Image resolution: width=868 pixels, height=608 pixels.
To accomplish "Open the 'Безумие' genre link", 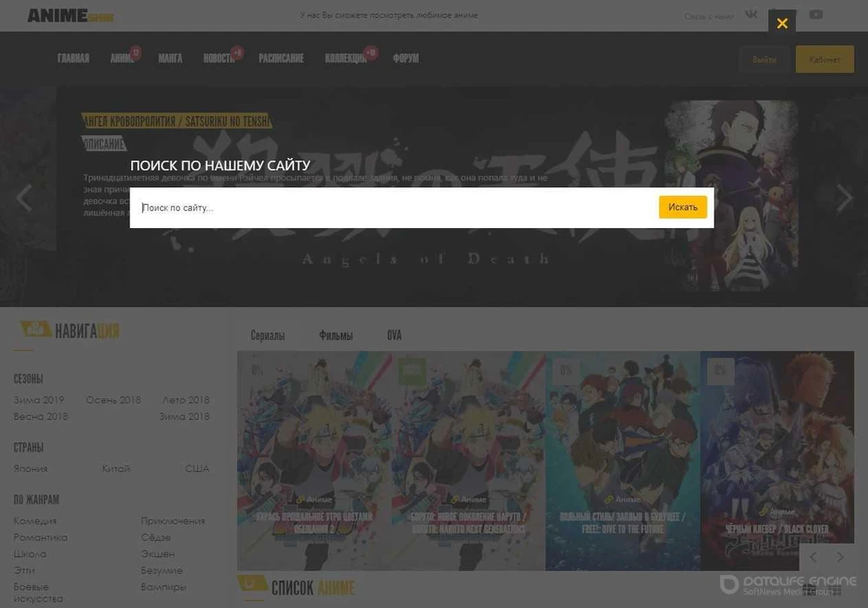I will point(161,570).
